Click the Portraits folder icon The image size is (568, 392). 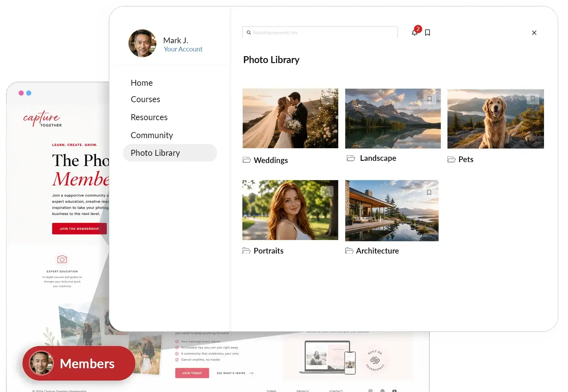click(246, 251)
